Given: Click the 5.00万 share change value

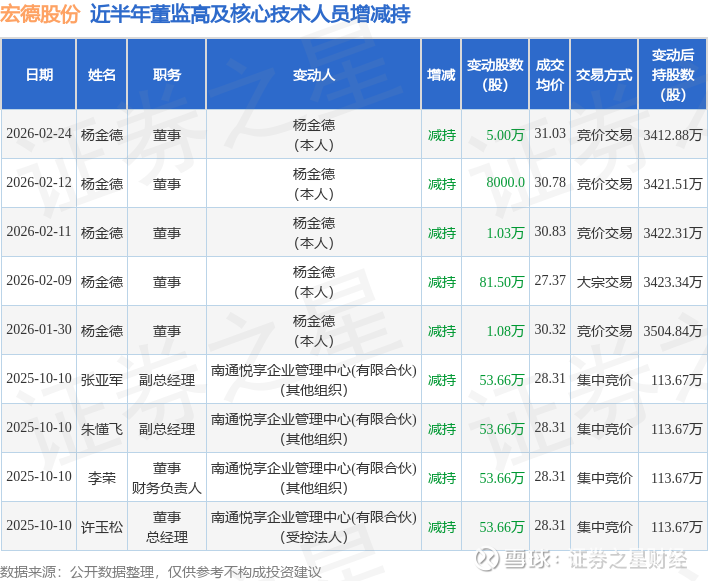Looking at the screenshot, I should click(505, 135).
